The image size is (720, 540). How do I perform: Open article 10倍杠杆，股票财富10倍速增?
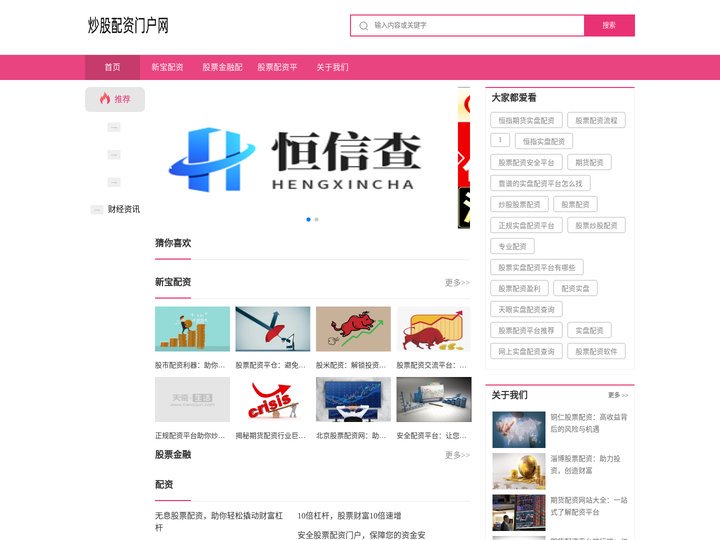click(x=349, y=516)
